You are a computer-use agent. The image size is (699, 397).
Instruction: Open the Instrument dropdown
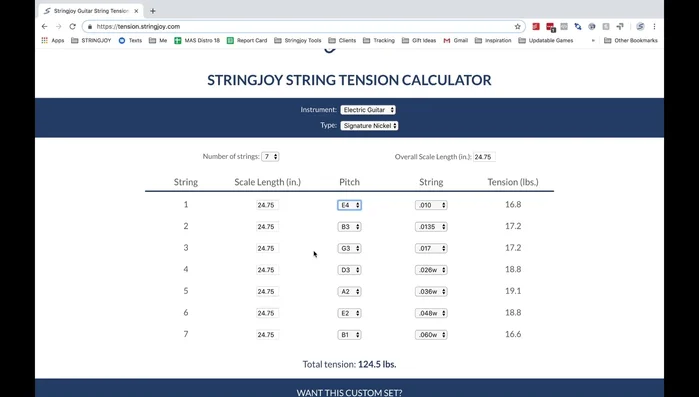368,110
